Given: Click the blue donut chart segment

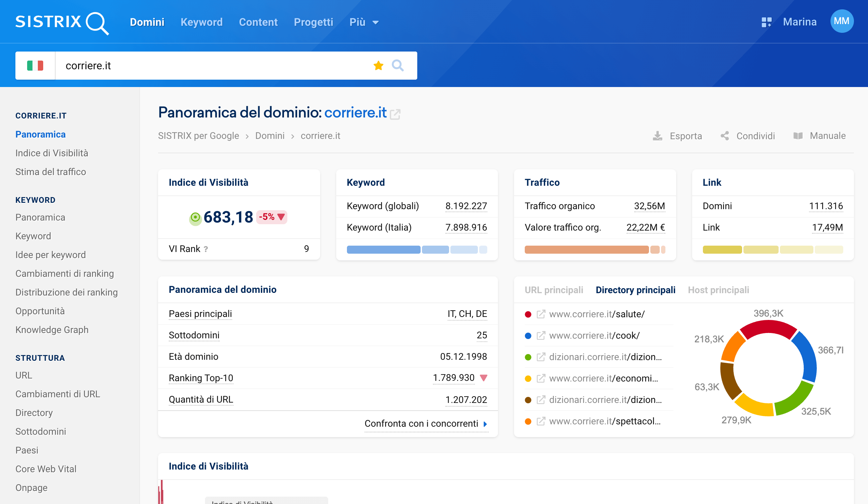Looking at the screenshot, I should (x=808, y=356).
